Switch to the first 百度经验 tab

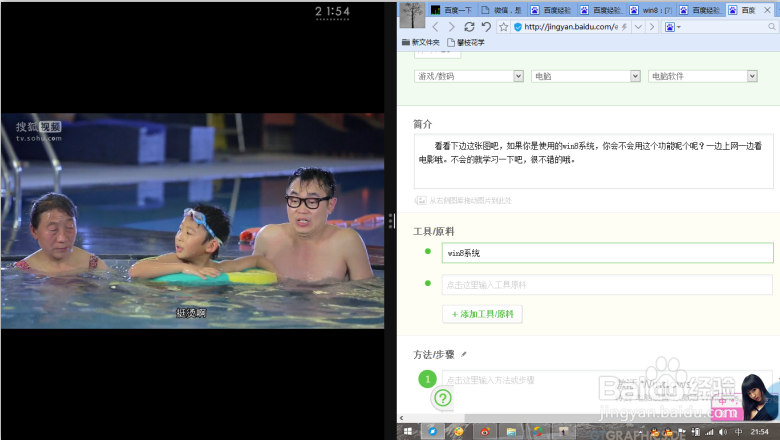(x=551, y=10)
